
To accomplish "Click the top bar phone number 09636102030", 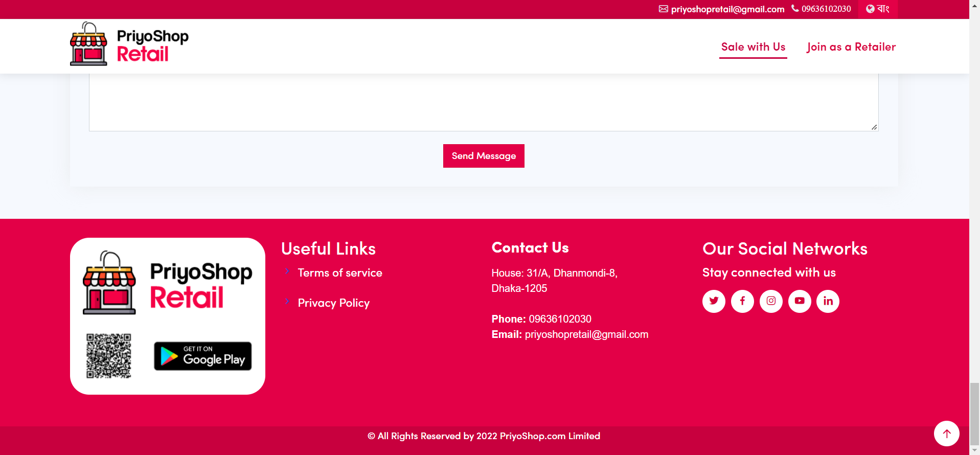I will click(x=826, y=9).
